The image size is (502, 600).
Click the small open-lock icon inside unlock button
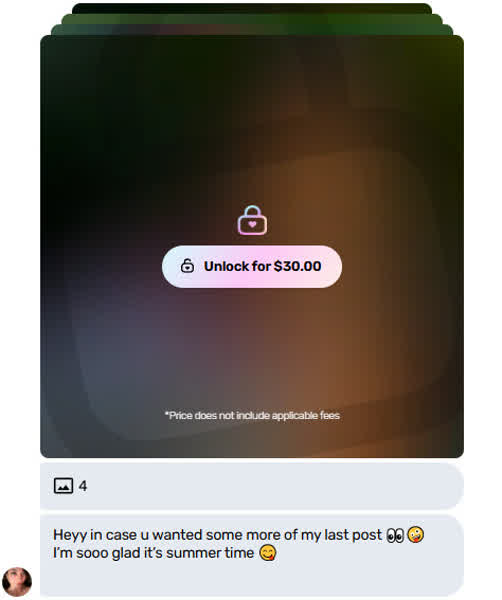click(x=187, y=266)
